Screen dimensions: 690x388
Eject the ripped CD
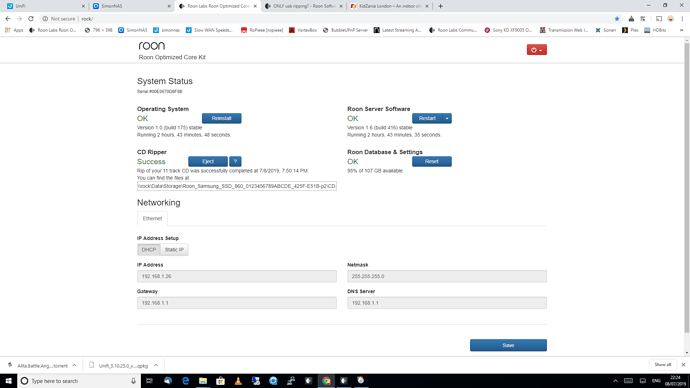point(208,161)
